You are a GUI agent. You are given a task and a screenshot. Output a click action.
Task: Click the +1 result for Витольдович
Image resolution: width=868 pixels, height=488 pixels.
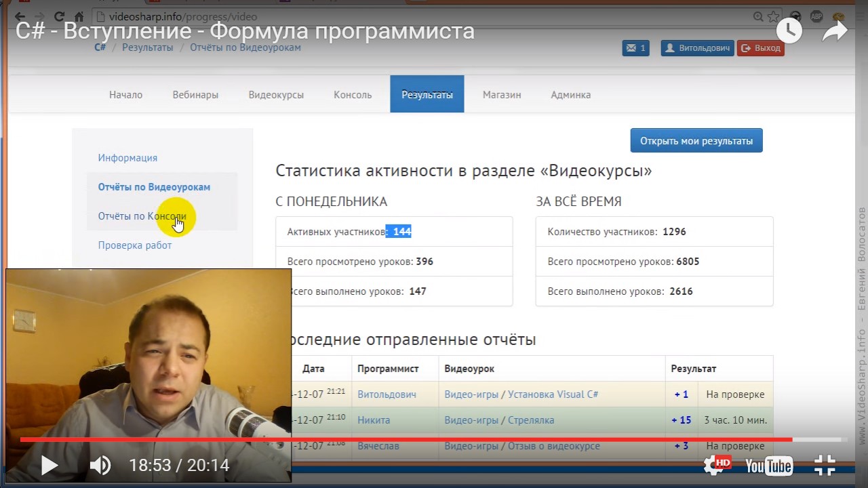click(x=682, y=394)
